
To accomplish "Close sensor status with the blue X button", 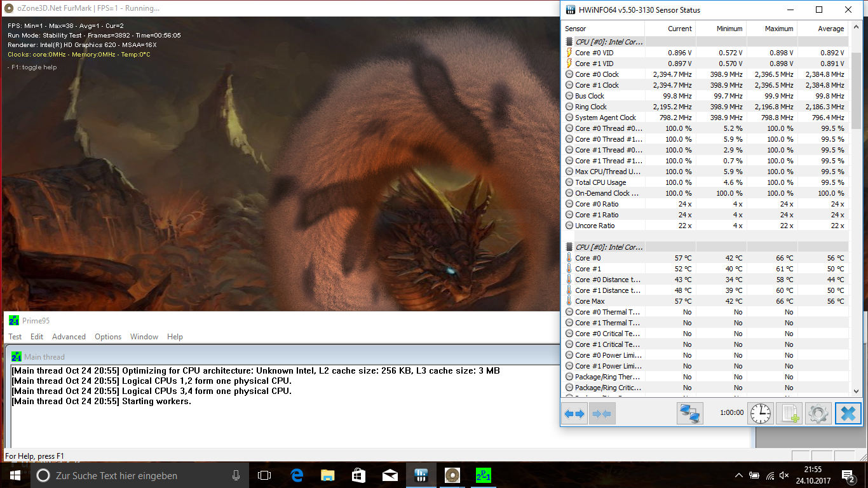I will pos(848,414).
